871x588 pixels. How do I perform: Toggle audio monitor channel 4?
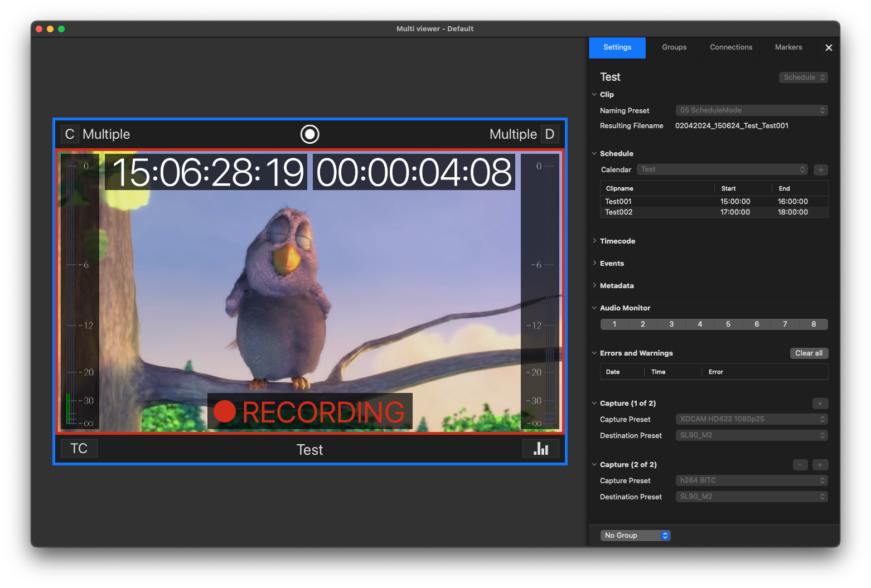click(x=700, y=324)
